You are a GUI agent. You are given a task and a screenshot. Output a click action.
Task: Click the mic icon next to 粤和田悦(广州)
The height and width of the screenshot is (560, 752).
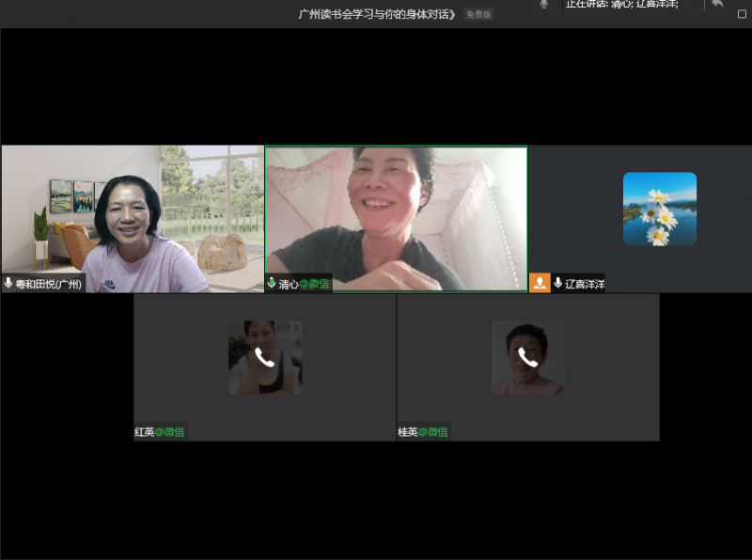point(8,283)
